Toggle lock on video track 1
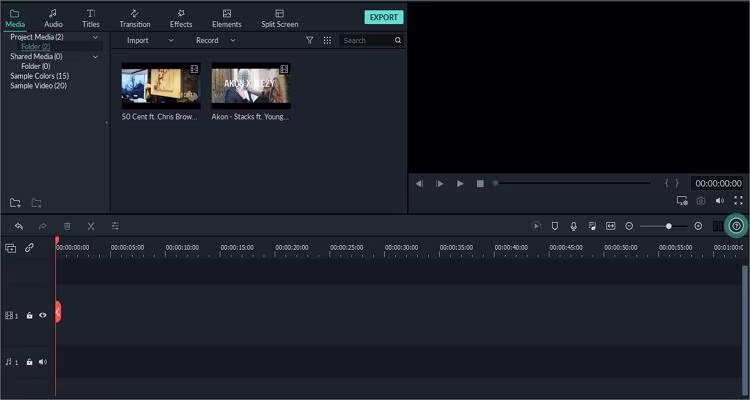Image resolution: width=750 pixels, height=400 pixels. click(30, 315)
